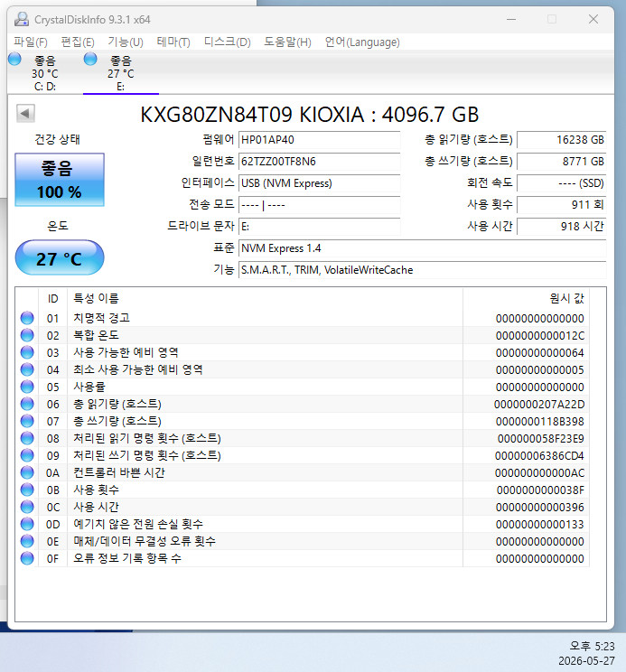
Task: Click raw value 0000000000133
Action: (x=540, y=524)
